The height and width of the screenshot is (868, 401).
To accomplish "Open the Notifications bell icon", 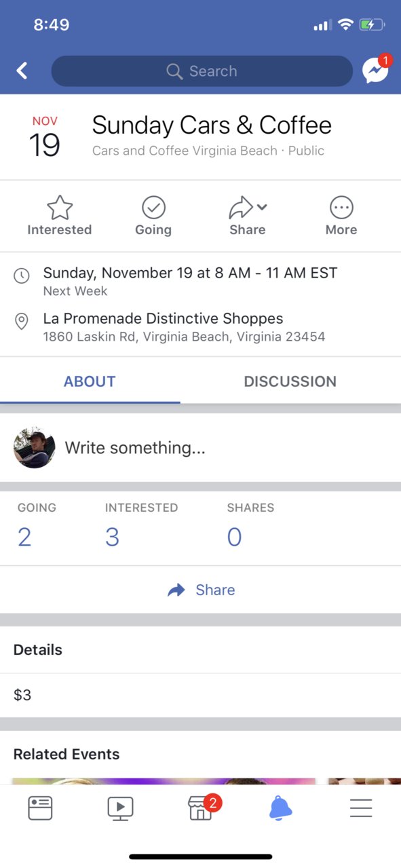I will coord(281,808).
